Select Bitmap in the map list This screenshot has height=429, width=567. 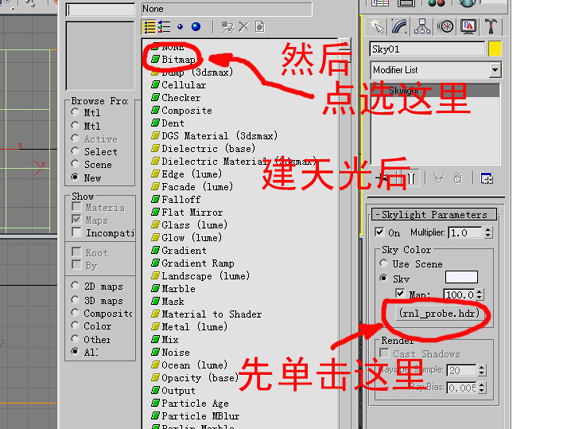tap(174, 59)
